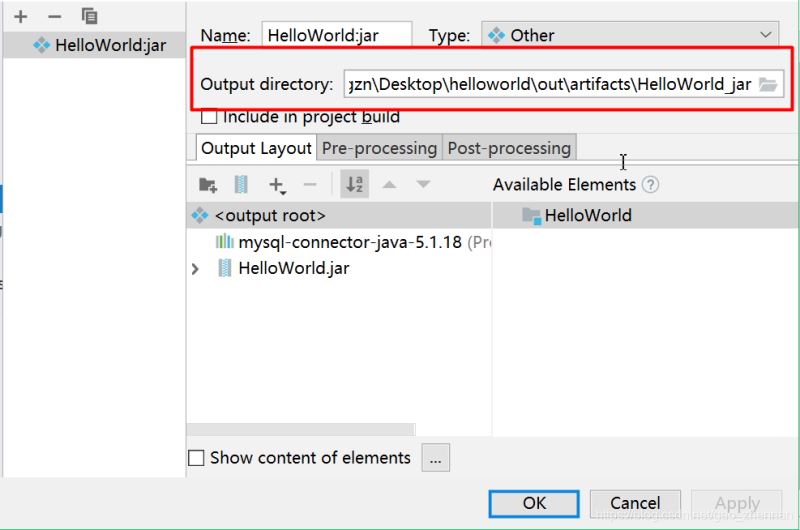This screenshot has width=800, height=530.
Task: Copy the selected artifact configuration
Action: pos(89,16)
